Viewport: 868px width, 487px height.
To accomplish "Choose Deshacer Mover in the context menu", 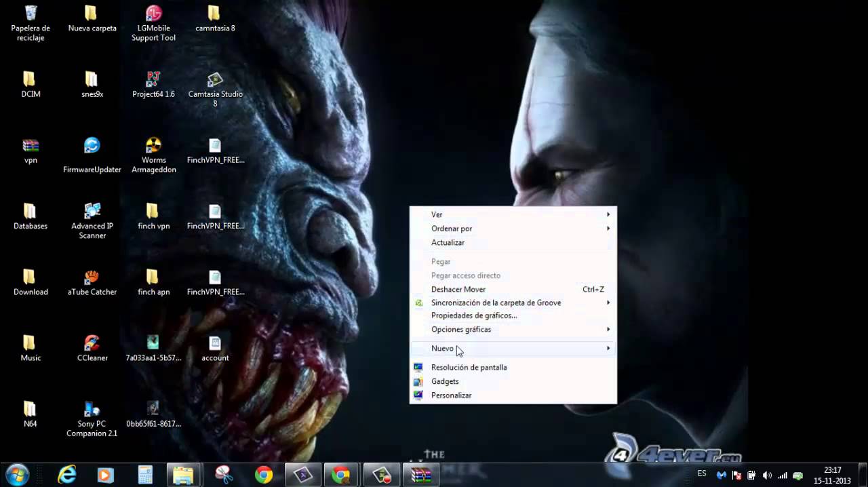I will (x=513, y=289).
